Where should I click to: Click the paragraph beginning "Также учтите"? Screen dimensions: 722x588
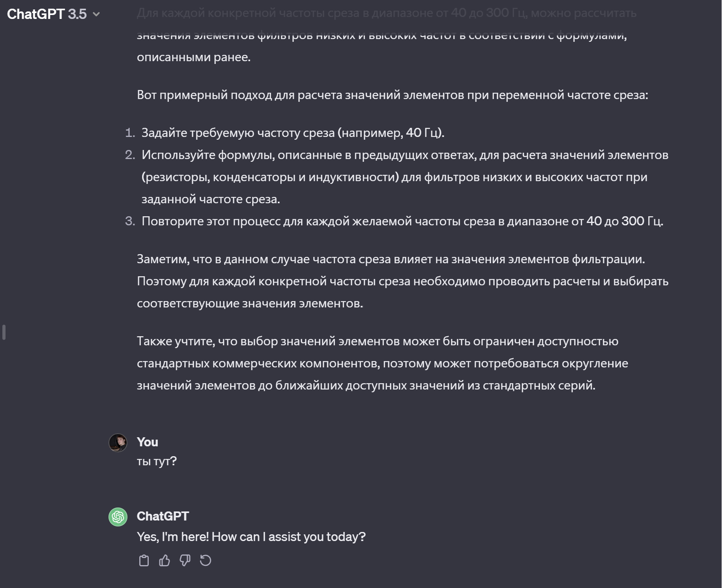(x=382, y=363)
